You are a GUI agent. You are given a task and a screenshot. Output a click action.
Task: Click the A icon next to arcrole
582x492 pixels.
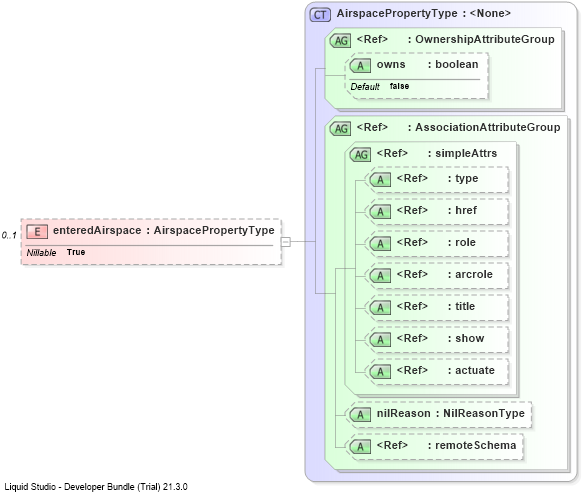pyautogui.click(x=380, y=276)
